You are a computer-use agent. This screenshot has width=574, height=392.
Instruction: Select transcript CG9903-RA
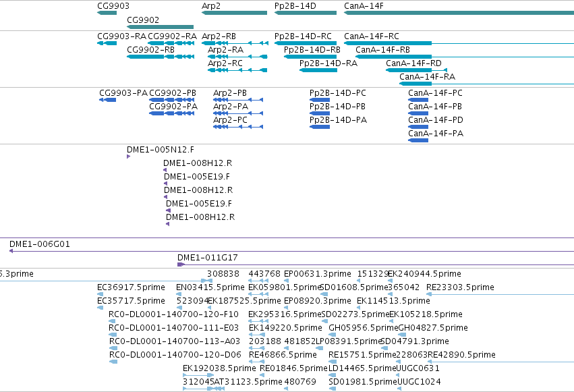coord(107,43)
